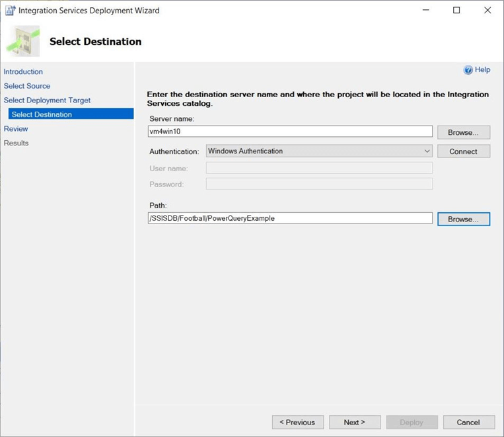The width and height of the screenshot is (504, 437).
Task: Click into the Server name field
Action: (x=290, y=132)
